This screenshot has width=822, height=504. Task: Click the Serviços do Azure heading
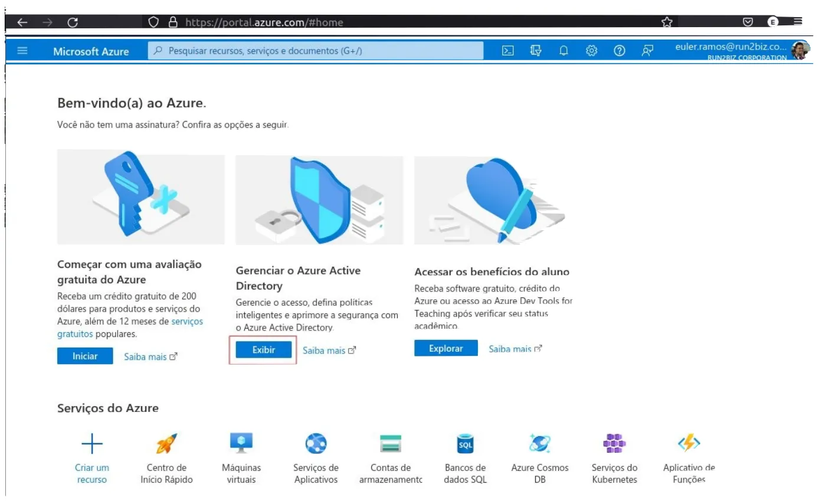[x=108, y=408]
